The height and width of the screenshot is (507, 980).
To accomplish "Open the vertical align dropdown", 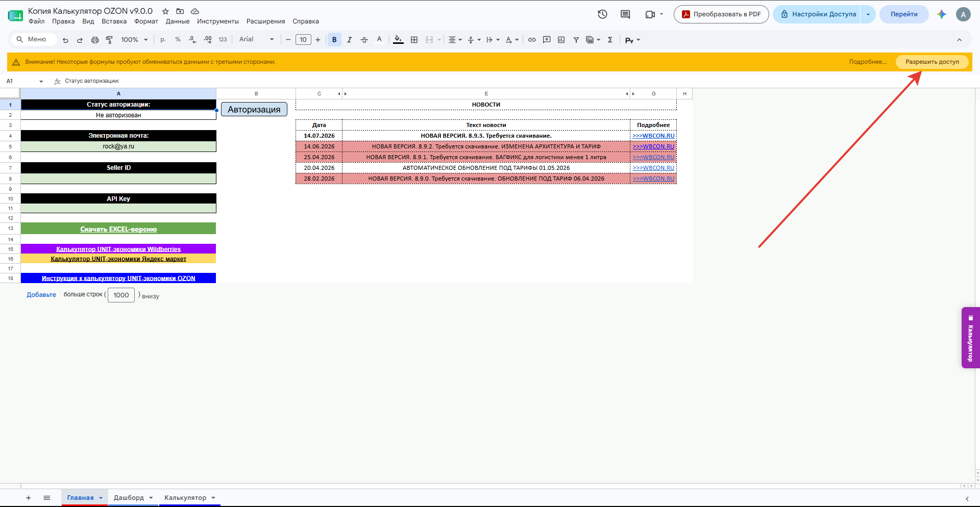I will (x=474, y=40).
